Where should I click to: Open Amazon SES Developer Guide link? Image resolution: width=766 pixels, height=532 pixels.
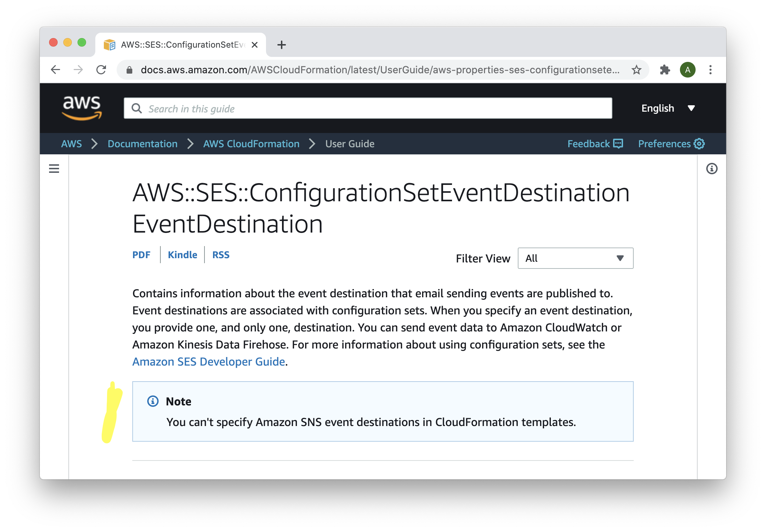208,362
